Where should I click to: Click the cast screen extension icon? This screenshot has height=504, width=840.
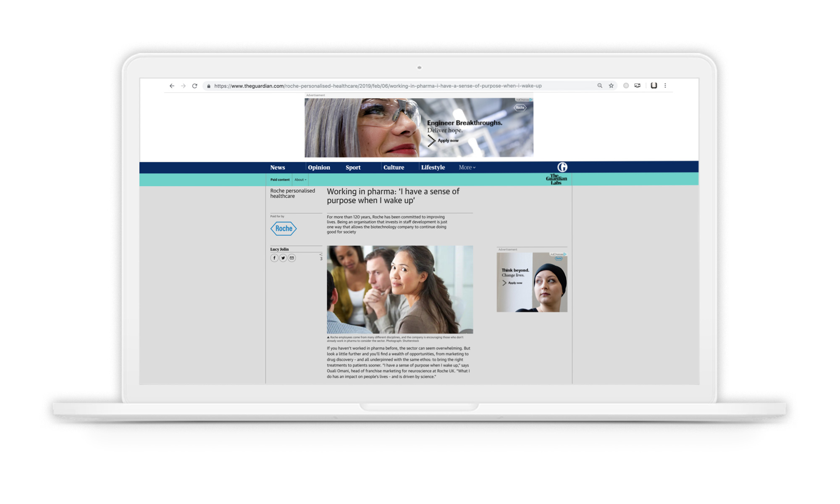pos(638,86)
